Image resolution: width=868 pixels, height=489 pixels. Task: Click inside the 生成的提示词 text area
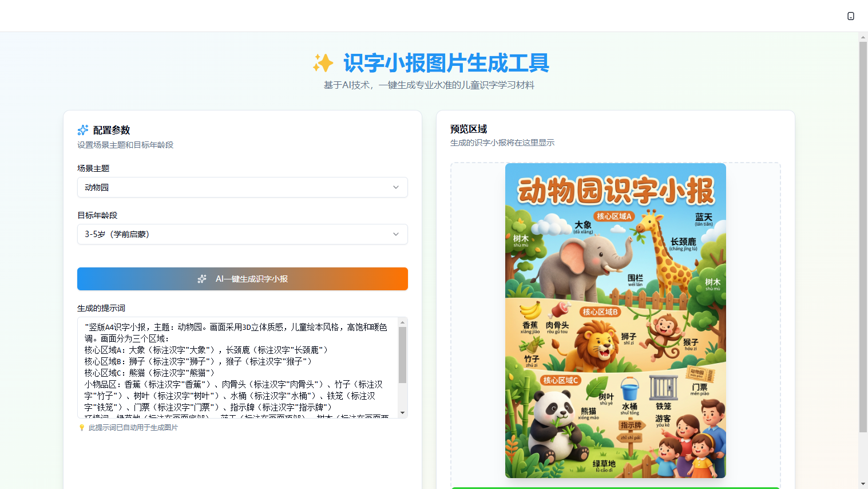pyautogui.click(x=237, y=367)
